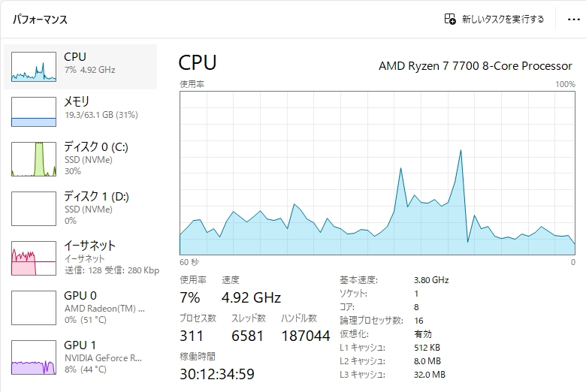Click the ディスク 0 (C:) activity thumbnail
This screenshot has height=392, width=586.
34,159
